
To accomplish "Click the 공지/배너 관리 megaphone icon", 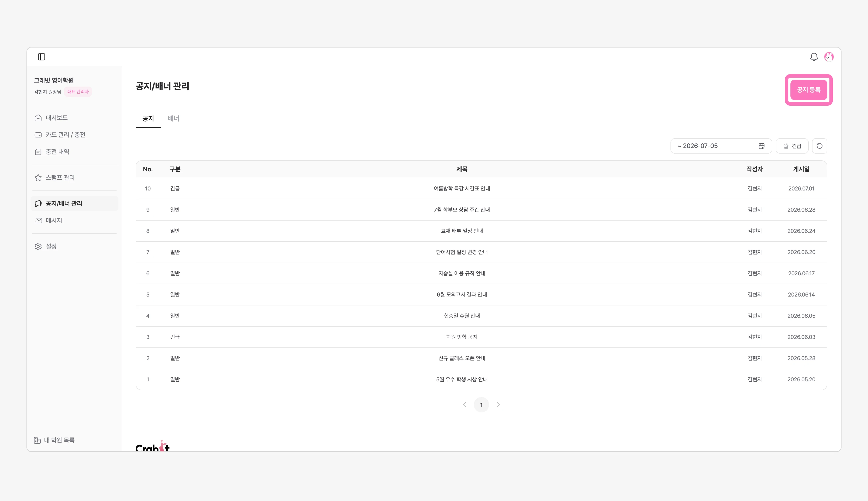I will point(38,204).
